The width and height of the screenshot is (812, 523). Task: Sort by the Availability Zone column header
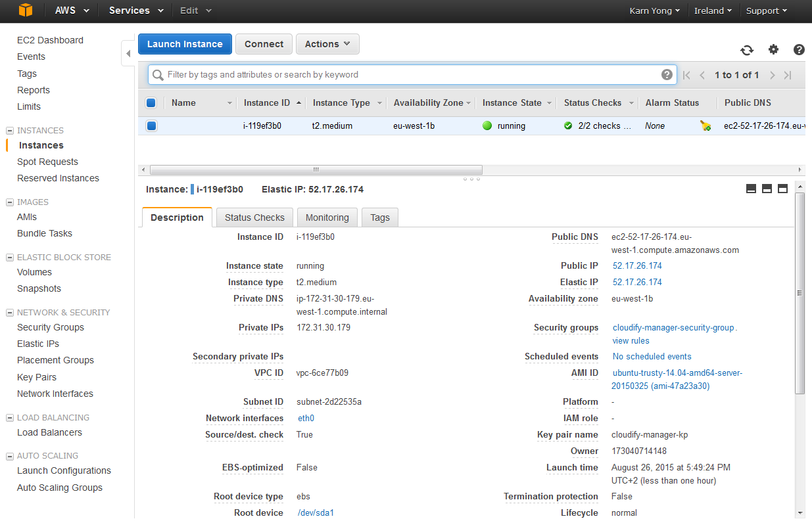coord(428,102)
